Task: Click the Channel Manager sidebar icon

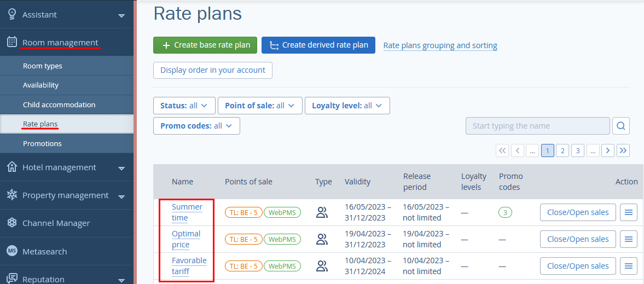Action: coord(12,223)
